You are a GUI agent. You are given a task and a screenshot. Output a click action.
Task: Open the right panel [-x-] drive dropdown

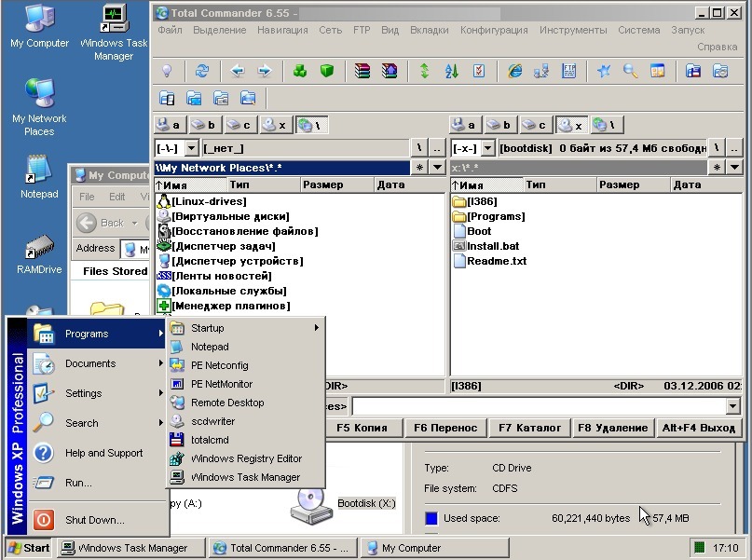click(487, 148)
